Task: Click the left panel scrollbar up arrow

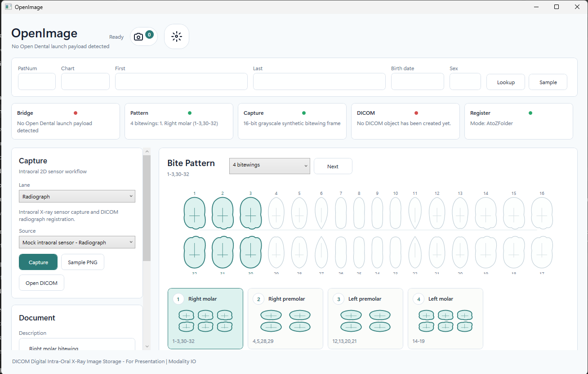Action: (x=147, y=152)
